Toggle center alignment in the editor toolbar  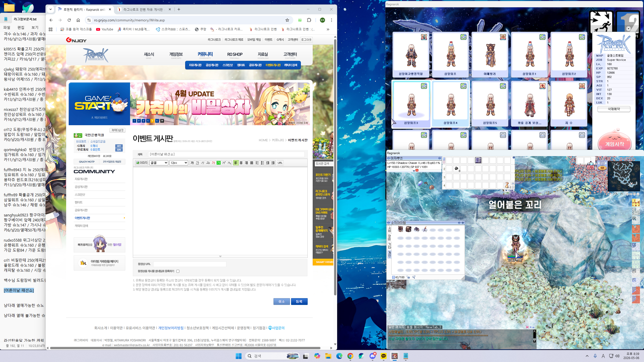(x=241, y=163)
